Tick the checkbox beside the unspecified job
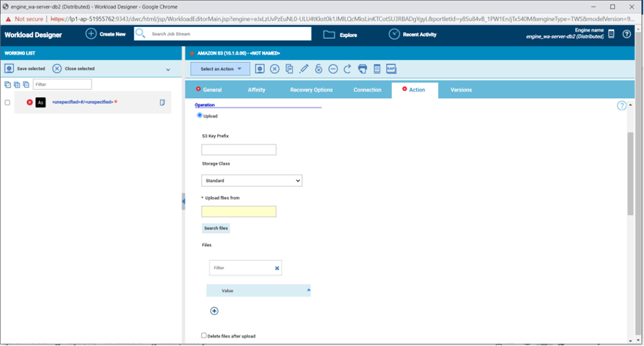 (x=8, y=103)
